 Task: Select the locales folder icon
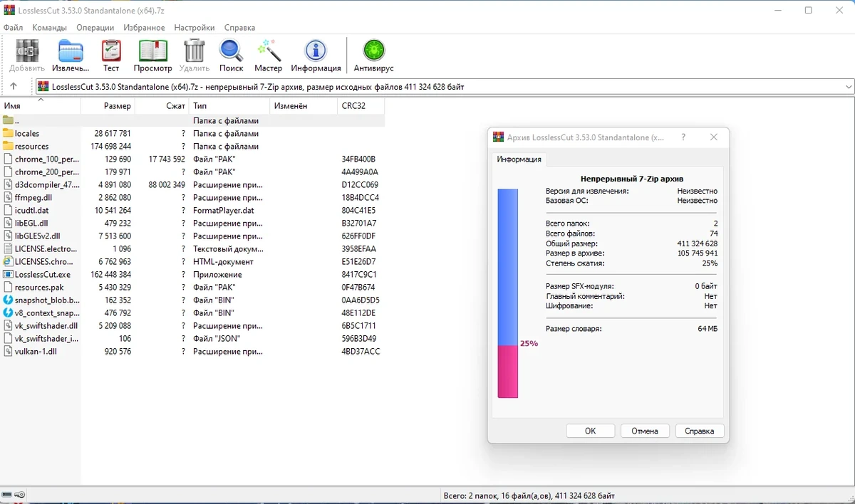coord(9,133)
